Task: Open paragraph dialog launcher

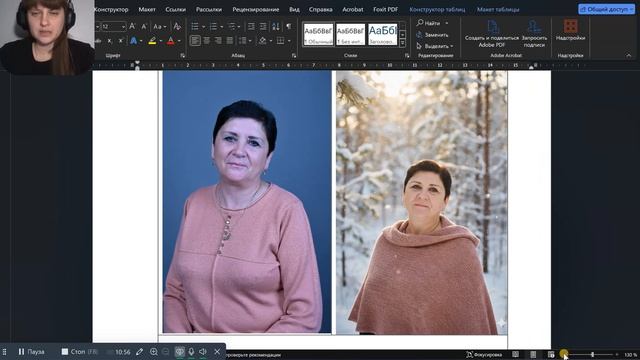Action: 294,56
